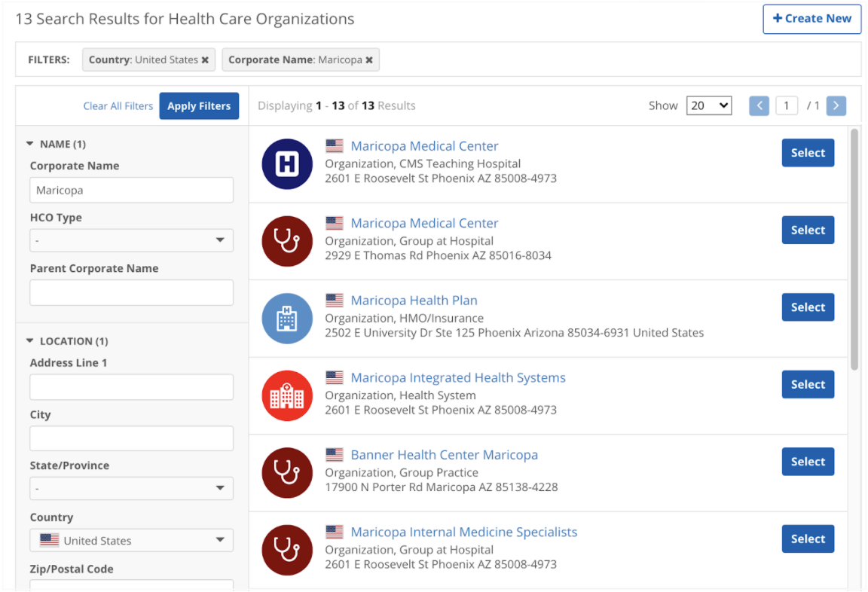868x592 pixels.
Task: Click the Parent Corporate Name input field
Action: click(131, 293)
